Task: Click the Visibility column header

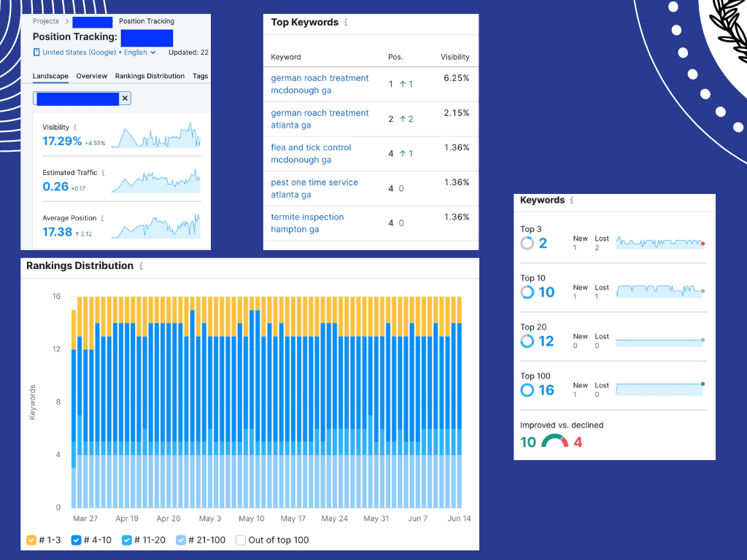Action: (455, 57)
